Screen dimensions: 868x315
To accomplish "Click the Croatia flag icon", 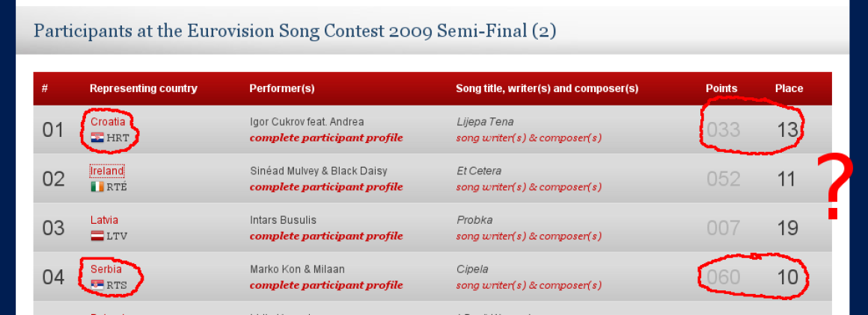I will 97,138.
